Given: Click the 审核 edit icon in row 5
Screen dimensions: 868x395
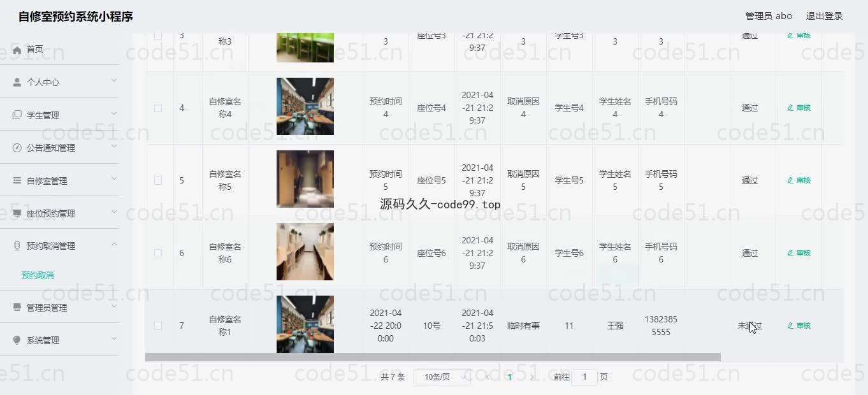Looking at the screenshot, I should [x=790, y=180].
